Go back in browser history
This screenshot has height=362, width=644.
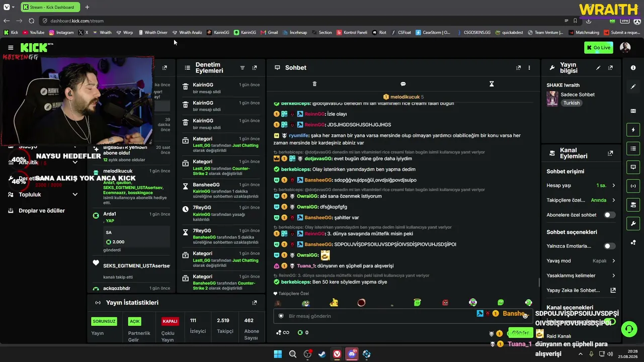[7, 21]
